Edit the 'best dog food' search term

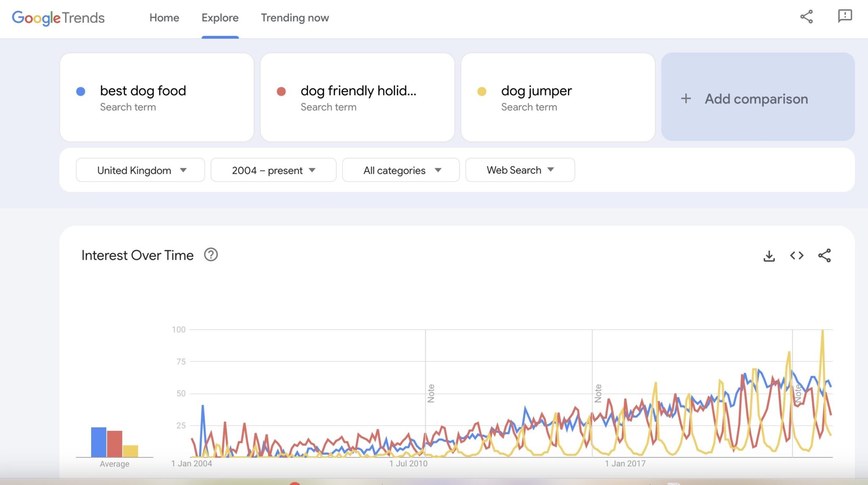click(143, 91)
